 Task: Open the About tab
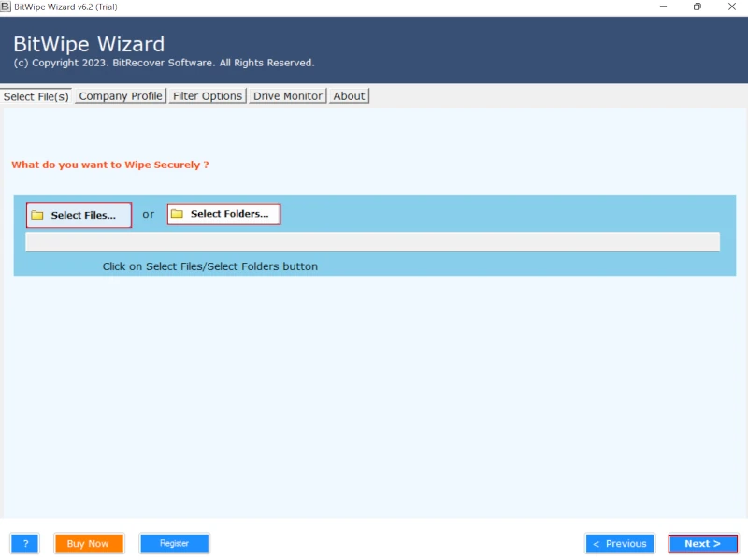[x=349, y=96]
